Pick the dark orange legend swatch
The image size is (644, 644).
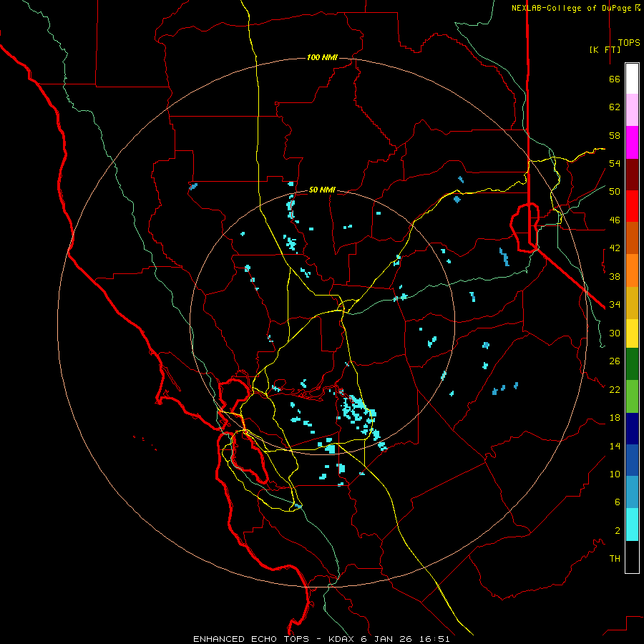[x=632, y=238]
